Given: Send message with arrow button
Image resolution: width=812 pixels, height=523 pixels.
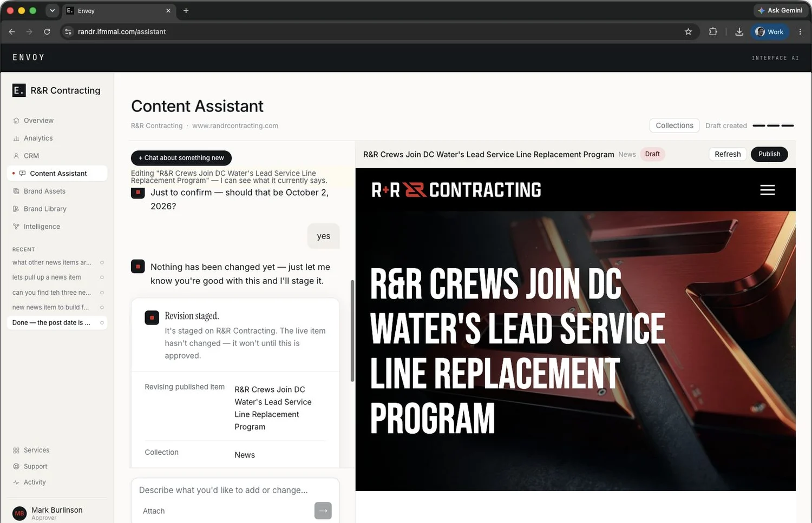Looking at the screenshot, I should [323, 511].
